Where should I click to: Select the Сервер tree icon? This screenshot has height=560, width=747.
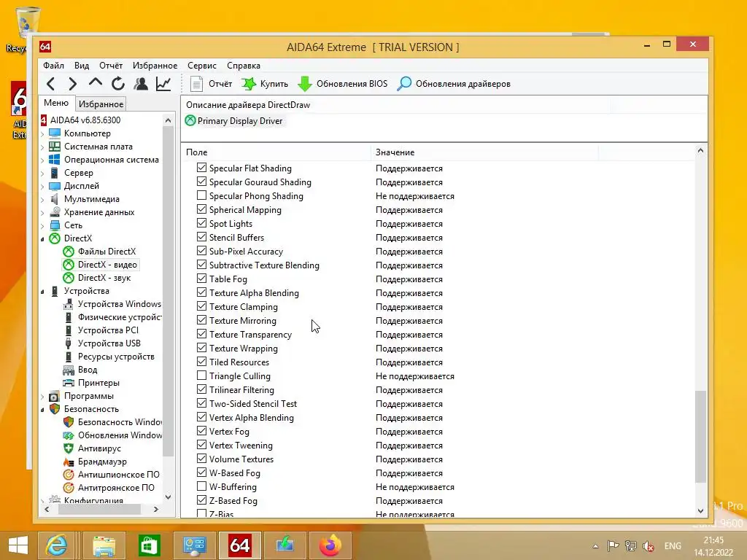pos(55,173)
